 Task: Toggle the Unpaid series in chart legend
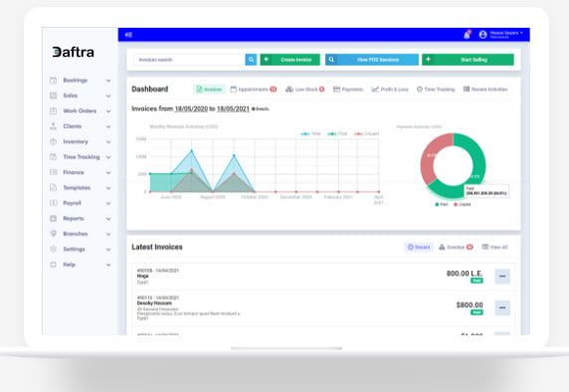pos(366,133)
